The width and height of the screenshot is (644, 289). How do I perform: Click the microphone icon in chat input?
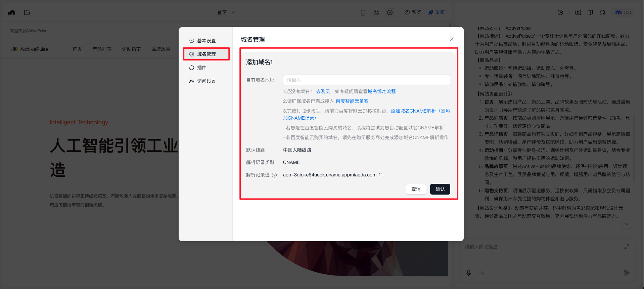pos(469,273)
